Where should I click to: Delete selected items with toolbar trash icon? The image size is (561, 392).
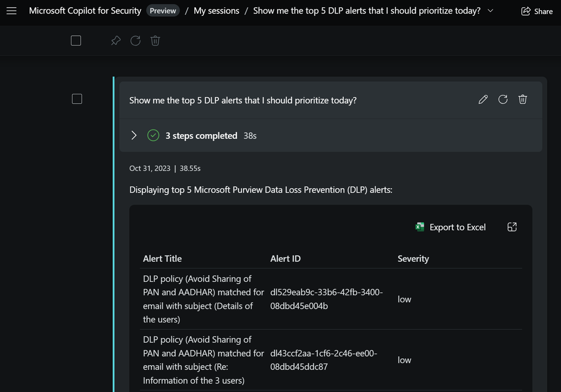(x=155, y=41)
